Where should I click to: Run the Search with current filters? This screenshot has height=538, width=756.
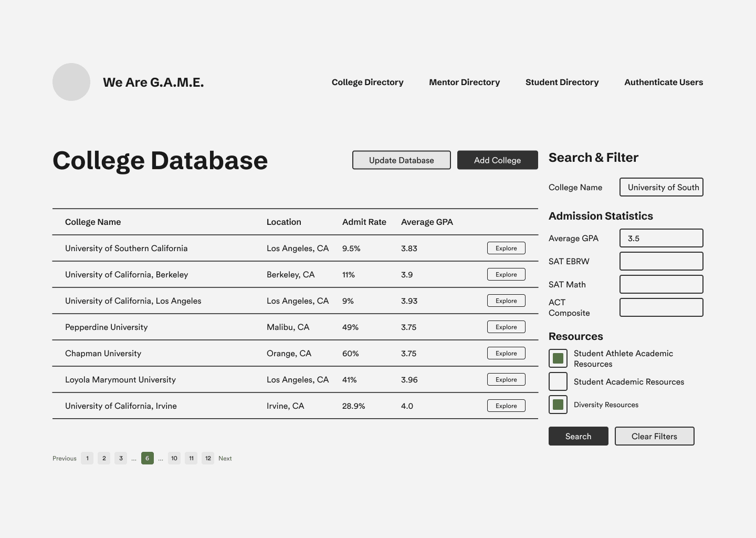[578, 436]
